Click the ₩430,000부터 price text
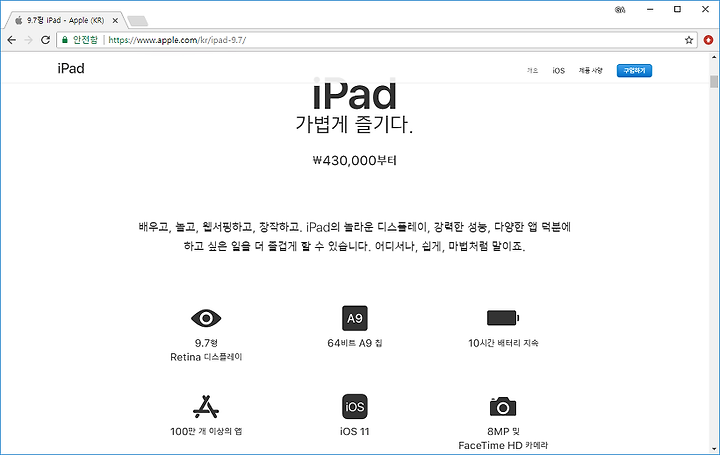 click(x=354, y=160)
